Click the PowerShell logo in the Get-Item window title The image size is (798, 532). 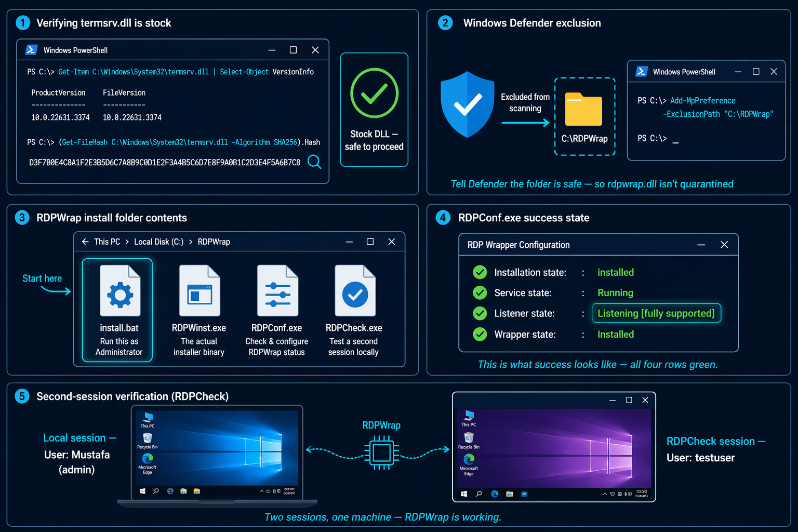(x=31, y=50)
